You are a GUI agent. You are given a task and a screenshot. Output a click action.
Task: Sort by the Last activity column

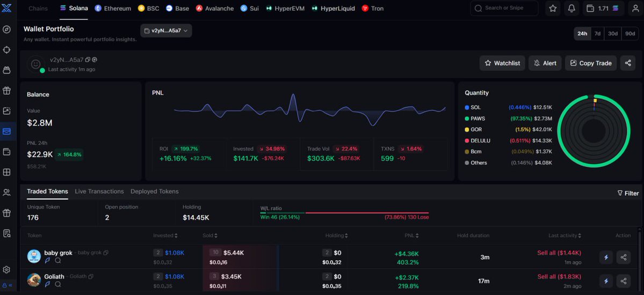point(565,235)
